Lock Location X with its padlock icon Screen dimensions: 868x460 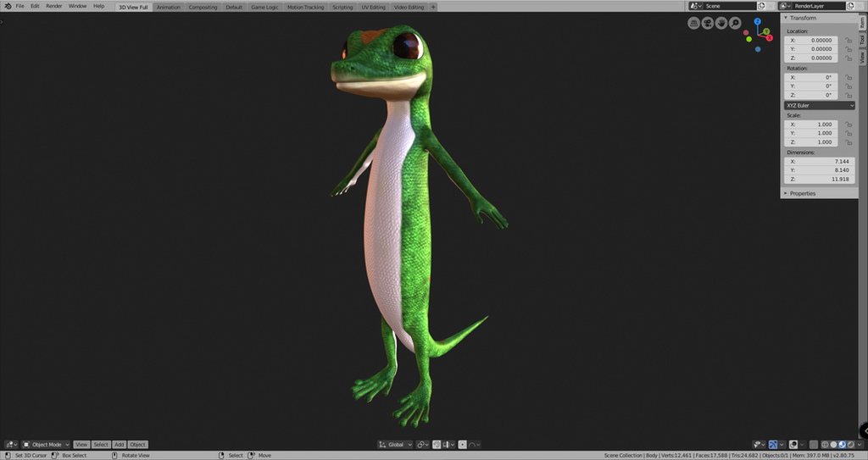point(849,41)
